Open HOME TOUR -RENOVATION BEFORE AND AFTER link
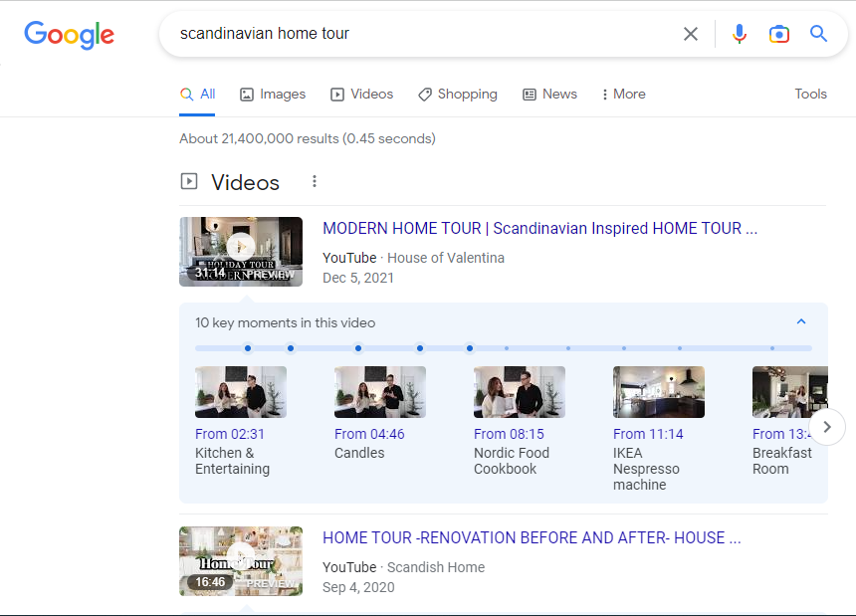Screen dimensions: 856x616 pos(532,537)
